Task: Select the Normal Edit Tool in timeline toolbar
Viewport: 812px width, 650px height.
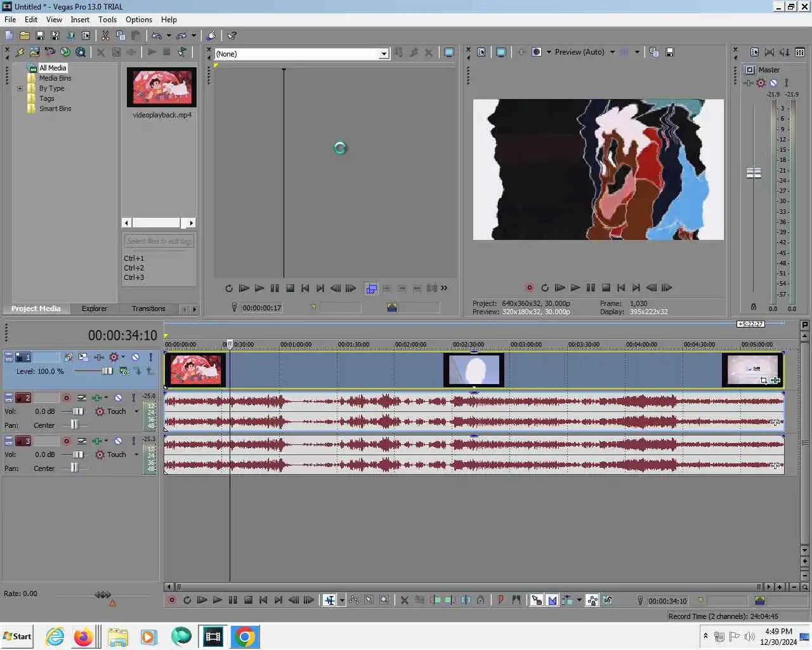Action: [329, 600]
